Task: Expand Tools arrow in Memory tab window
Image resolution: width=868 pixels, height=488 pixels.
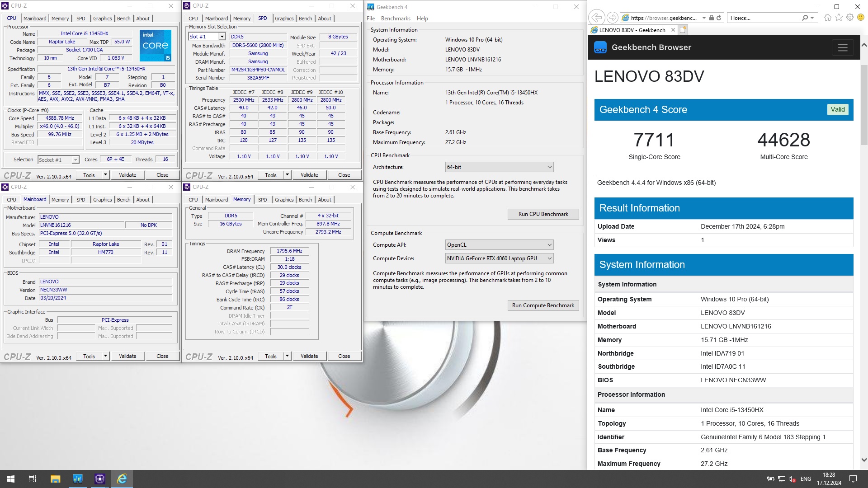Action: pos(287,356)
